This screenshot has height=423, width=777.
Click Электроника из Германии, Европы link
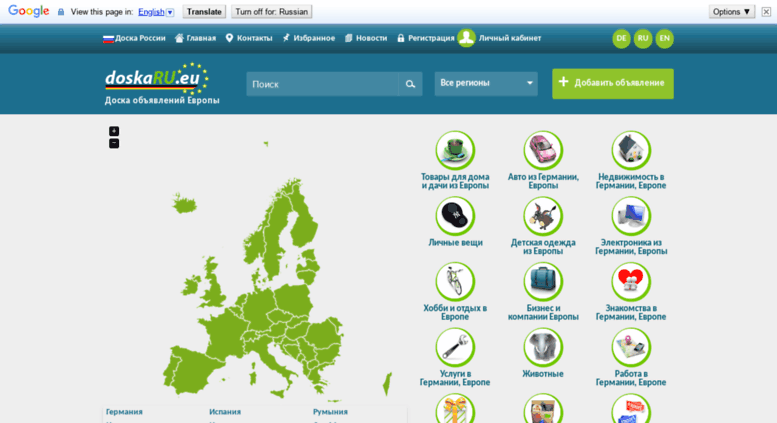[631, 247]
